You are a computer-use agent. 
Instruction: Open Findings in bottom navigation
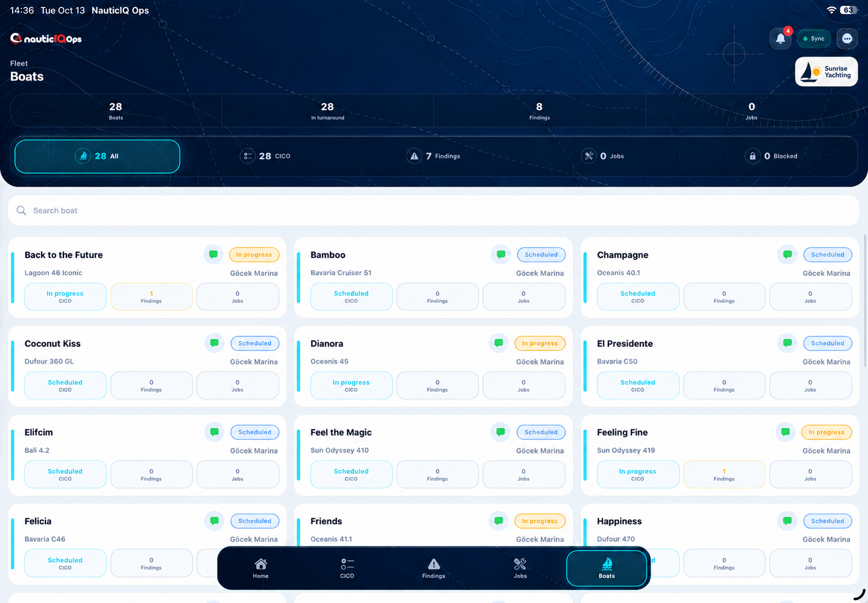[434, 568]
